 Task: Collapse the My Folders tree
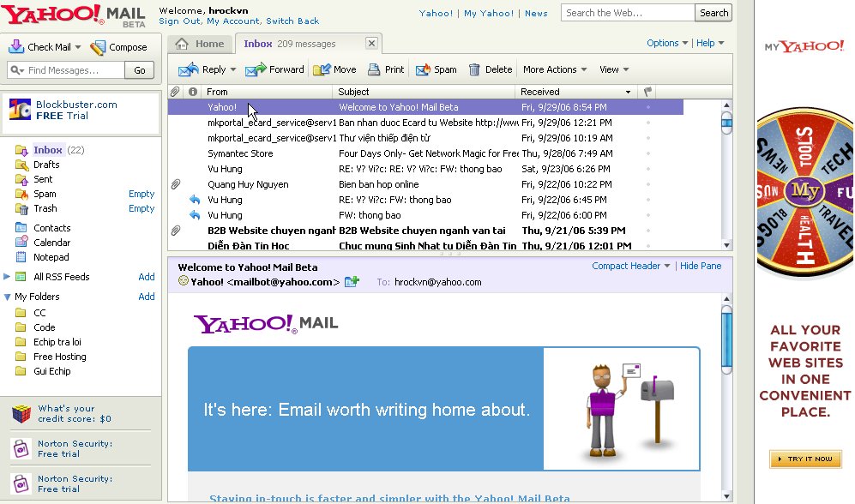point(8,297)
